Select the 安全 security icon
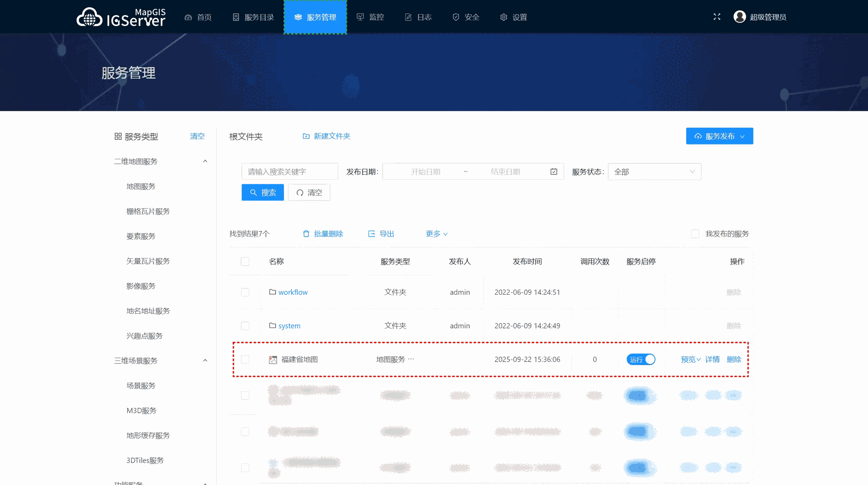Screen dimensions: 868x485 point(455,17)
